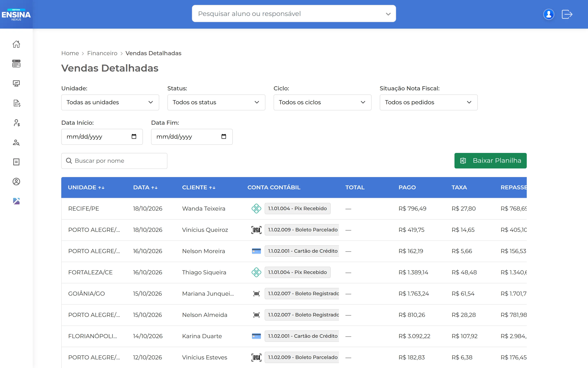Screen dimensions: 588x368
Task: Click the Boleto Registrado tag in Mariana Junquei row
Action: tap(302, 294)
